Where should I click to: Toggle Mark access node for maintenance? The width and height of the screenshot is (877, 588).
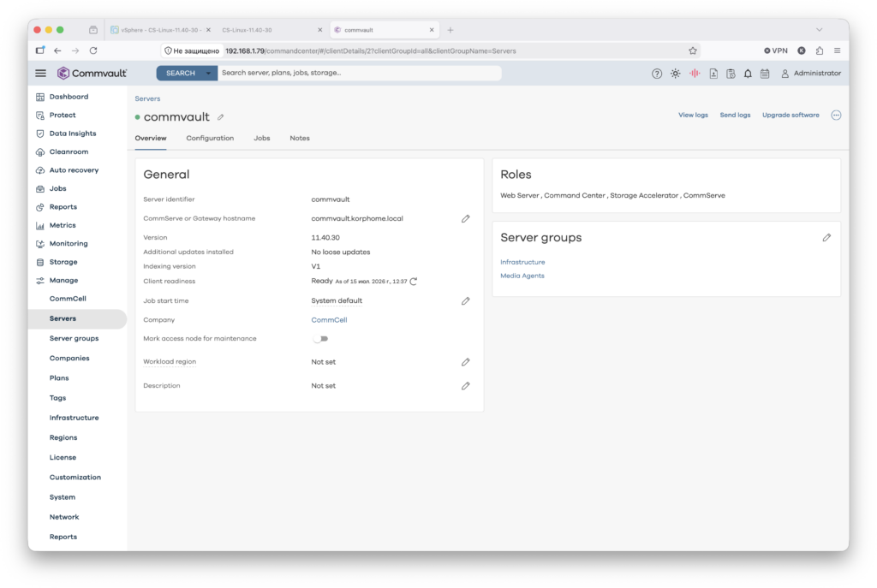tap(320, 339)
